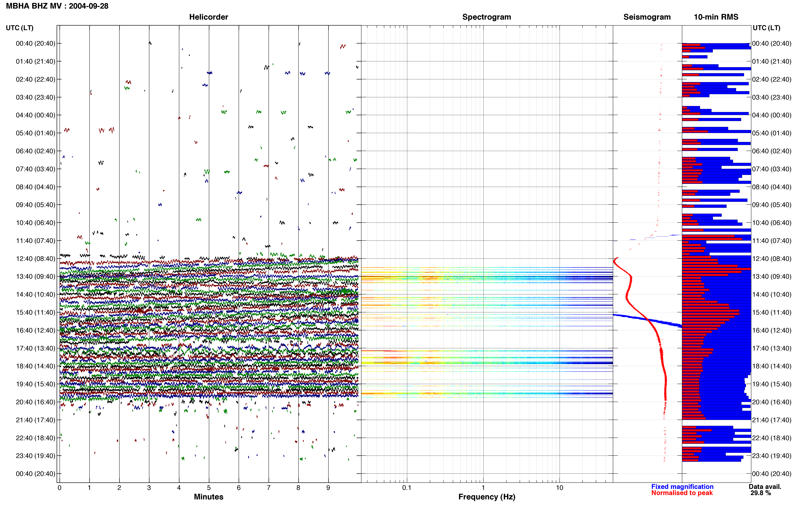Click the '29.8 %' availability value
812x508 pixels.
click(x=761, y=493)
